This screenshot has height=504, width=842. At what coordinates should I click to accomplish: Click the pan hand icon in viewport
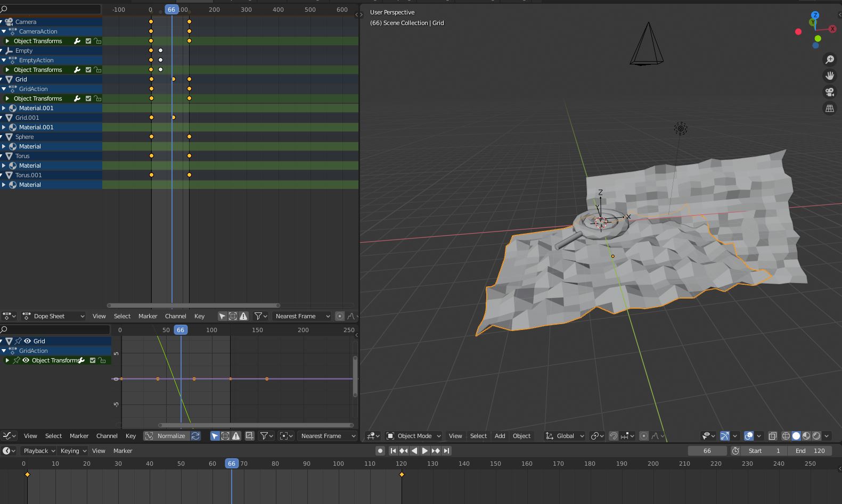(x=829, y=76)
